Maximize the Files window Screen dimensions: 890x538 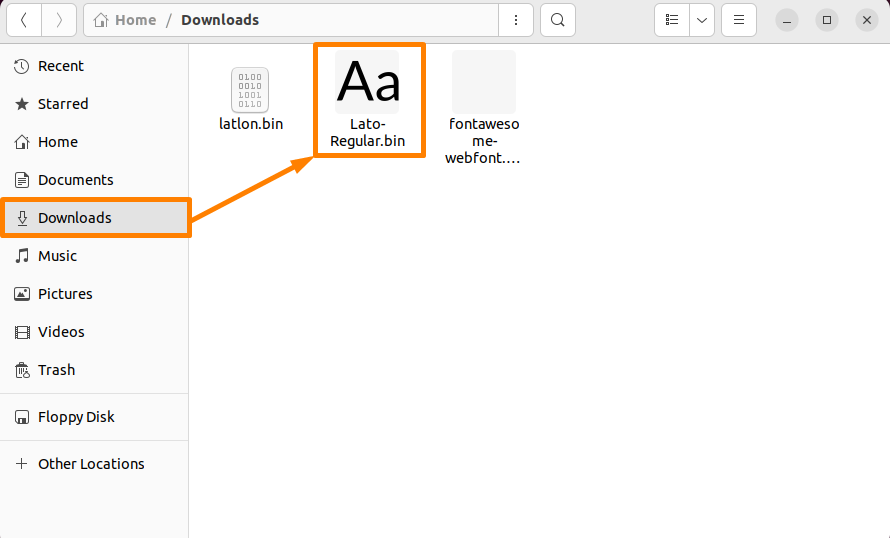[x=827, y=20]
